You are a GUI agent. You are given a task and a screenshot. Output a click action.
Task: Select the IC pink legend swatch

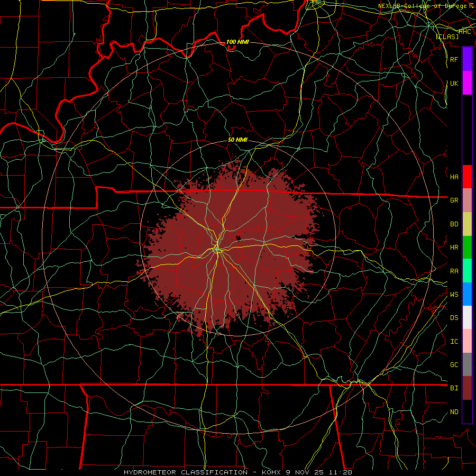(467, 341)
